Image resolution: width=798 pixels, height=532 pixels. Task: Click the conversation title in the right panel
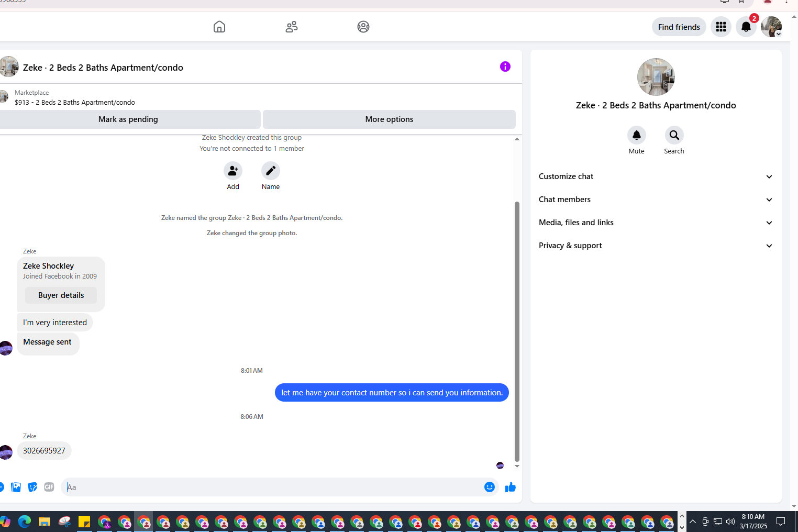coord(656,105)
